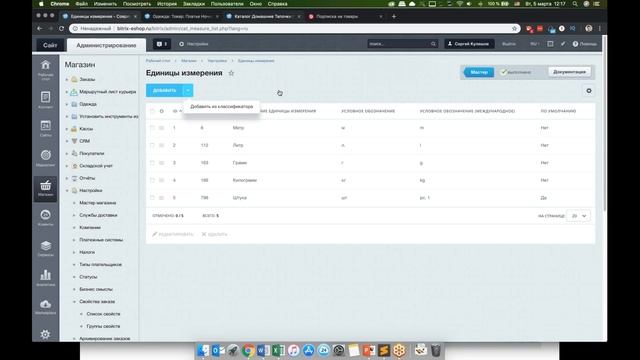Open Службы доставки in settings tree
This screenshot has height=360, width=640.
click(x=98, y=215)
